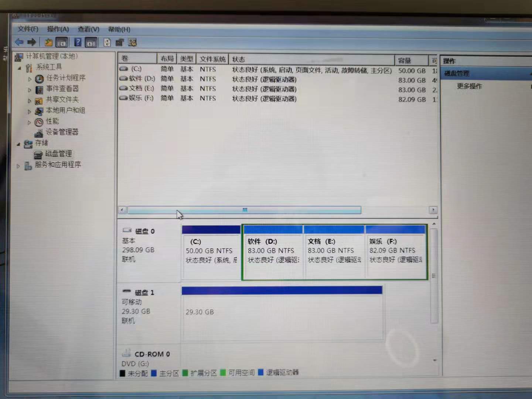
Task: Expand the 事件查看器 node arrow
Action: 30,90
